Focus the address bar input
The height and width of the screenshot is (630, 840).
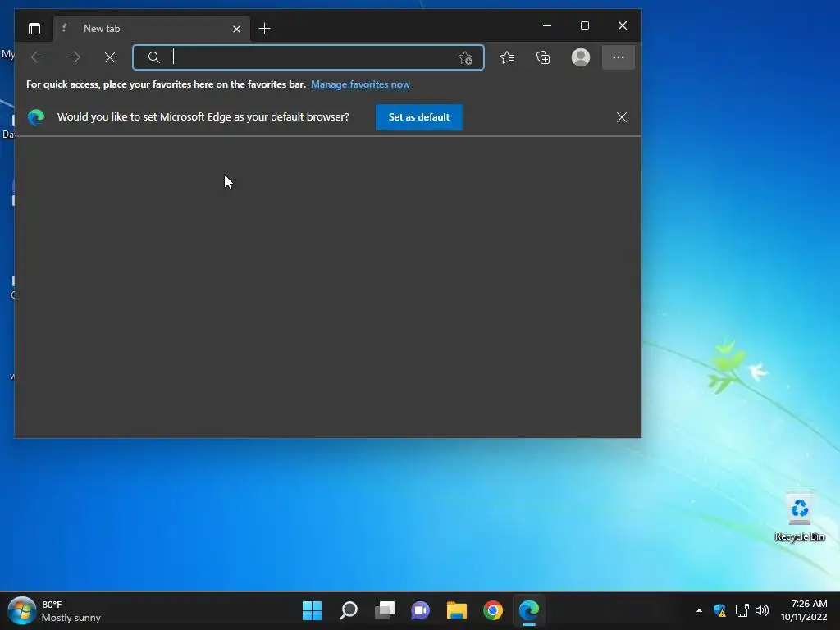(308, 57)
